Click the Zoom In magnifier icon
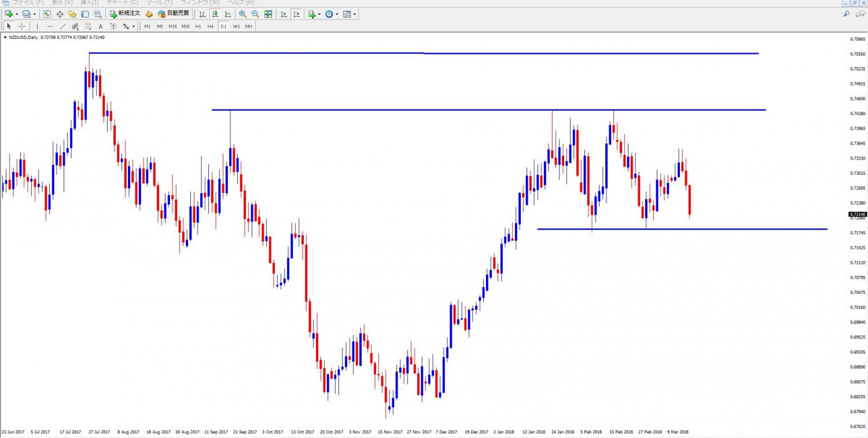The width and height of the screenshot is (868, 438). tap(242, 14)
